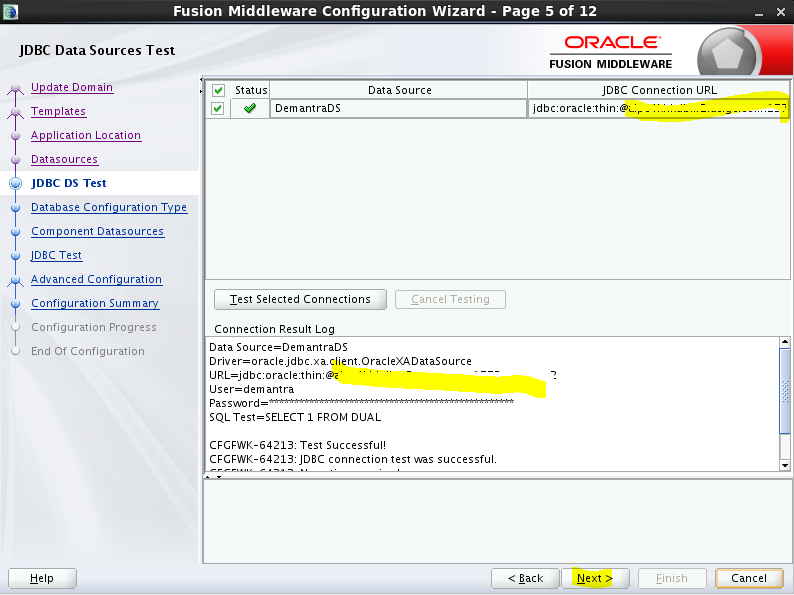Click the split pane collapse arrows below log

pyautogui.click(x=213, y=477)
